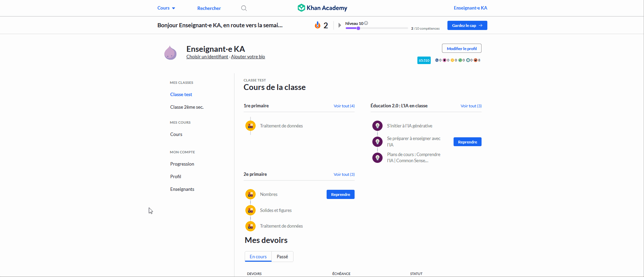Click the Choisir un identifiant link
Image resolution: width=644 pixels, height=277 pixels.
click(207, 57)
